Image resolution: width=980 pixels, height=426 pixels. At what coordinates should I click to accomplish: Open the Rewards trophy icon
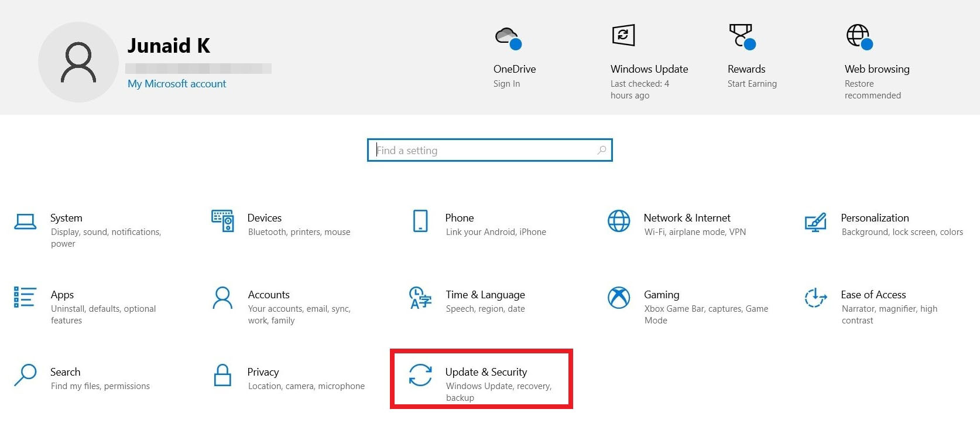point(742,36)
